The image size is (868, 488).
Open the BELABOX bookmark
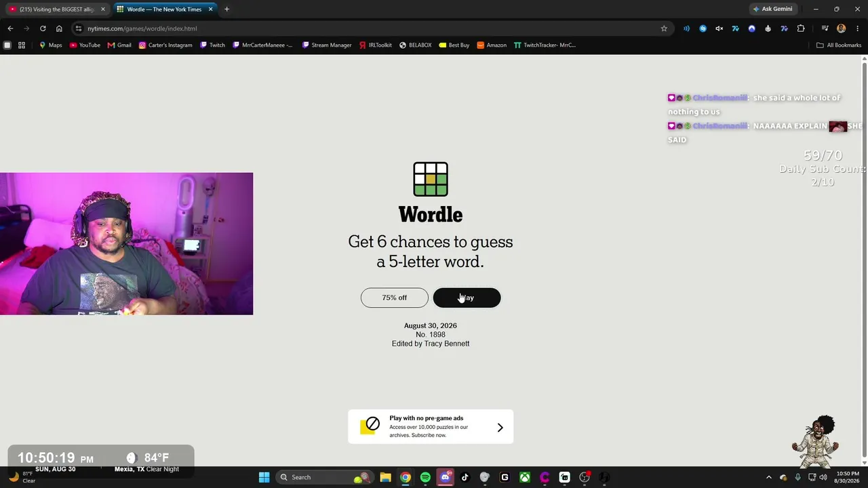[416, 45]
